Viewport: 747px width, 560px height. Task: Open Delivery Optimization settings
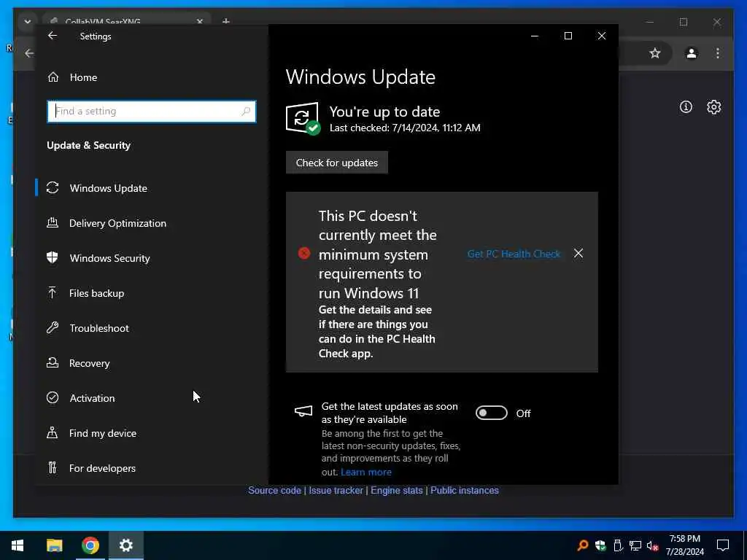[x=117, y=223]
